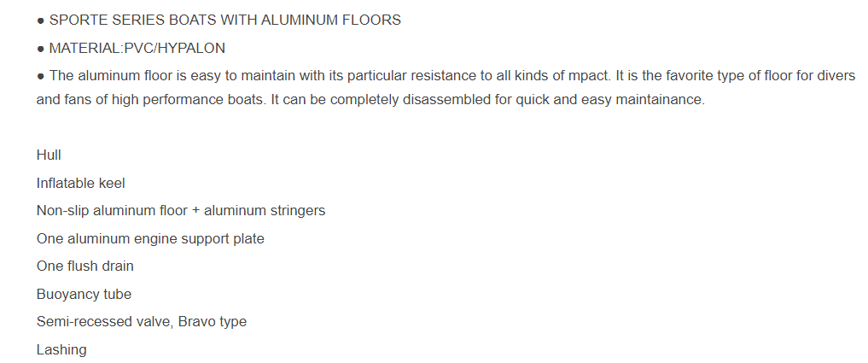
Task: Click the "Buoyancy tube" list line
Action: coord(84,294)
